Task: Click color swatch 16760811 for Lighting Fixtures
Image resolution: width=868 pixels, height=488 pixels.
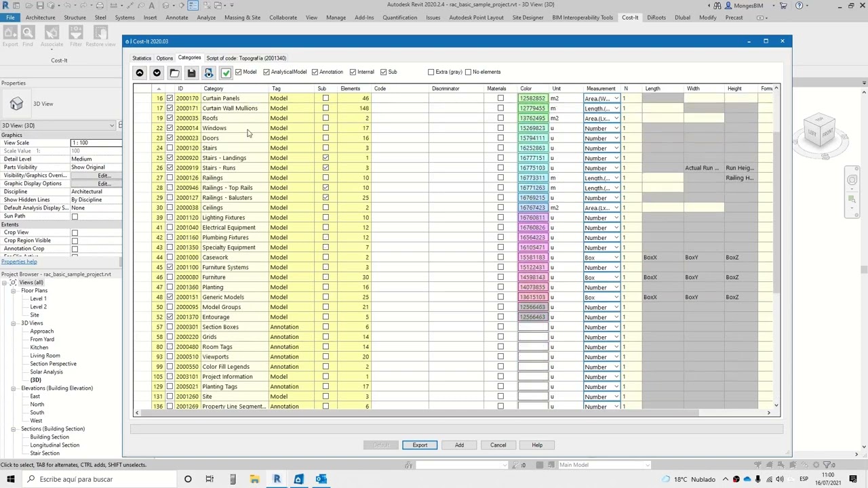Action: (532, 218)
